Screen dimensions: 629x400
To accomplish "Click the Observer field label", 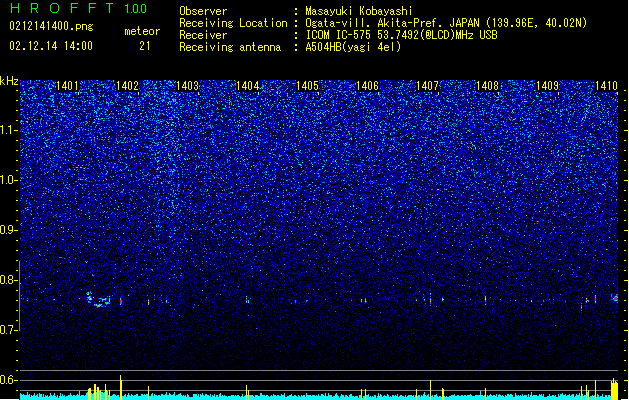I will pos(203,11).
